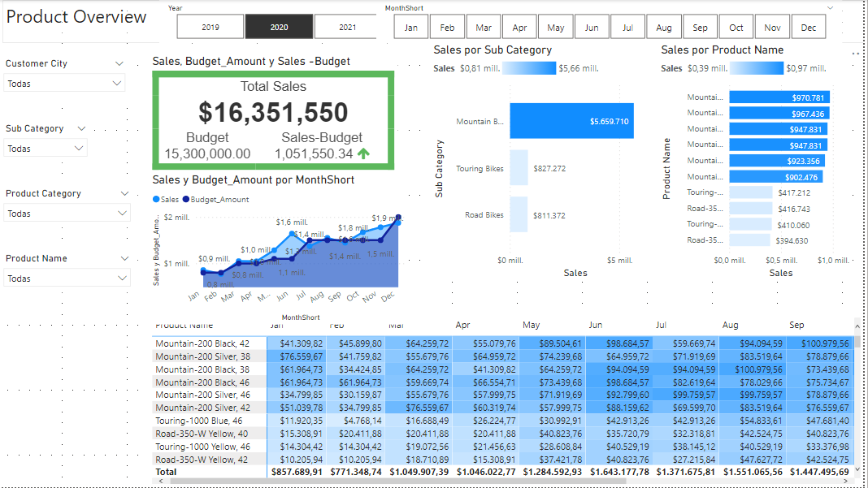Screen dimensions: 868x488
Task: Toggle the Dec month filter
Action: click(809, 26)
